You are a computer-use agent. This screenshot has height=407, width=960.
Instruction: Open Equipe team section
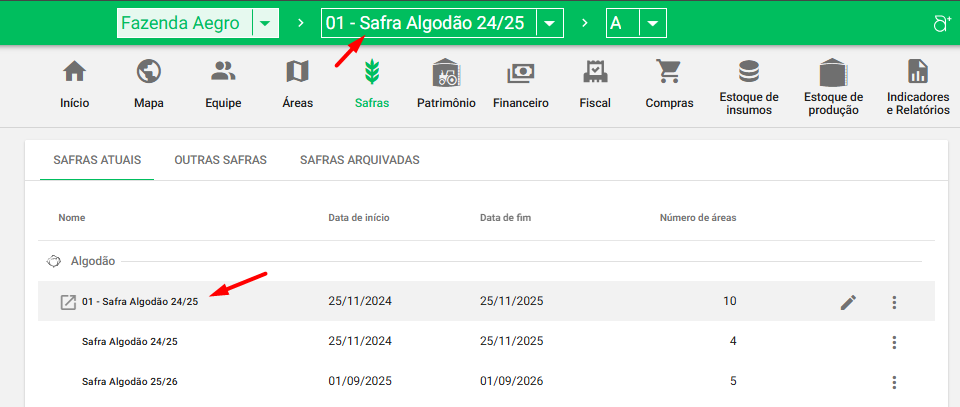[x=223, y=73]
